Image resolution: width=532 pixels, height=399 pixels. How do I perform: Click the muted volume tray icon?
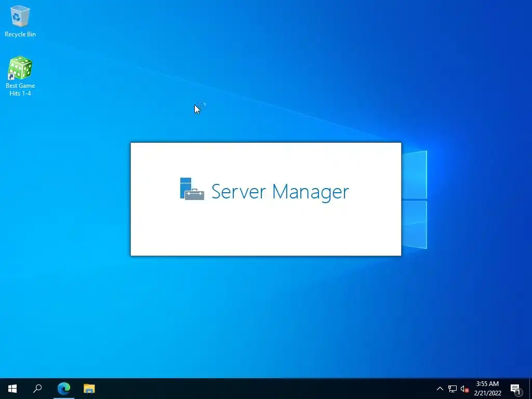pos(464,389)
